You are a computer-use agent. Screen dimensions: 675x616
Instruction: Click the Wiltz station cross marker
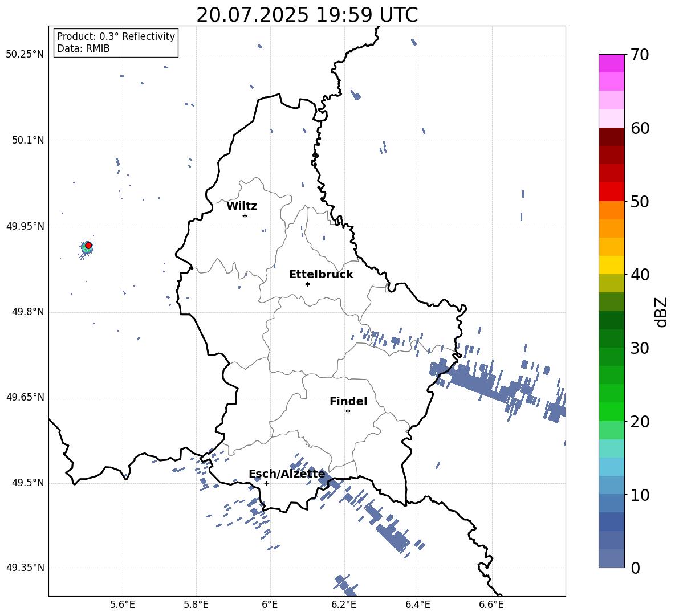coord(245,215)
